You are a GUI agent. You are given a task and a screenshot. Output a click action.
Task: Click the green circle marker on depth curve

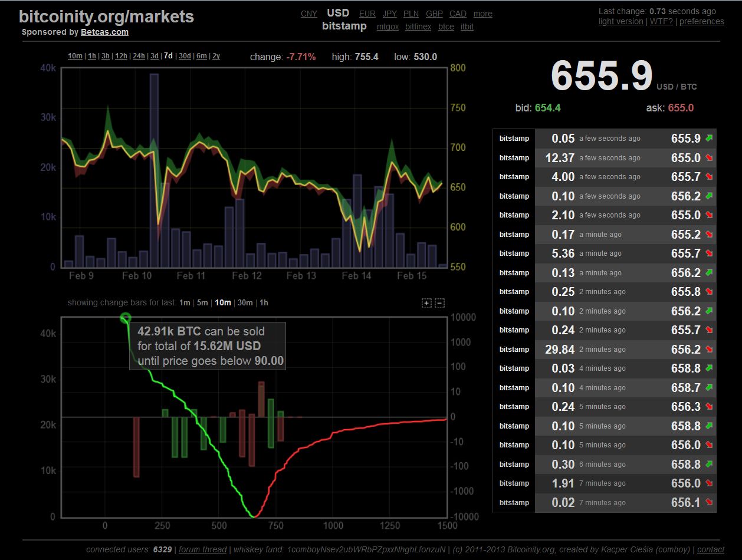pos(125,318)
